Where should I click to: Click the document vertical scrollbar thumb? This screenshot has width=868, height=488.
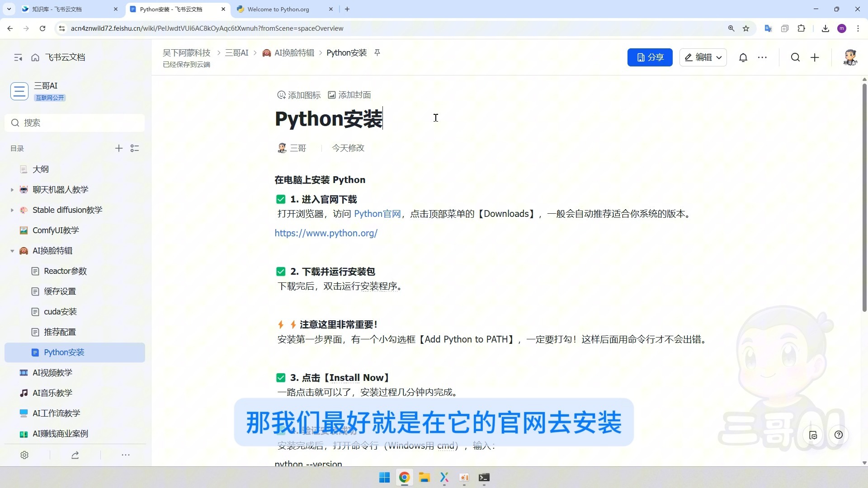(864, 197)
